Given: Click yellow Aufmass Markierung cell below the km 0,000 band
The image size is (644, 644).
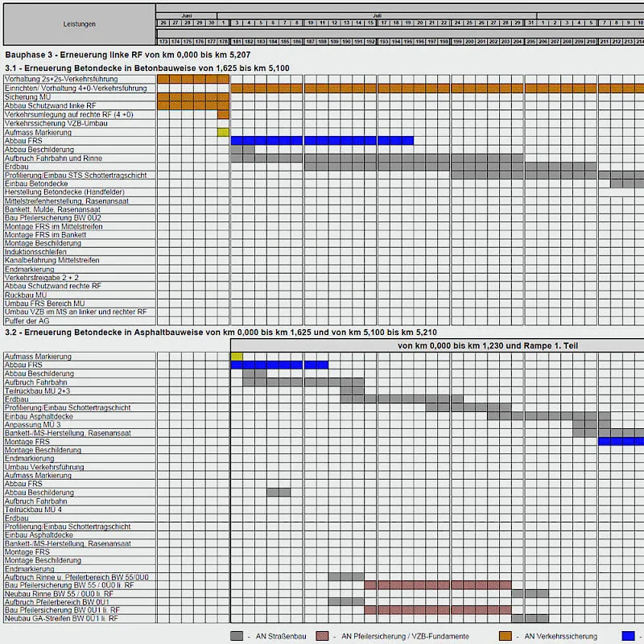Looking at the screenshot, I should pyautogui.click(x=237, y=357).
